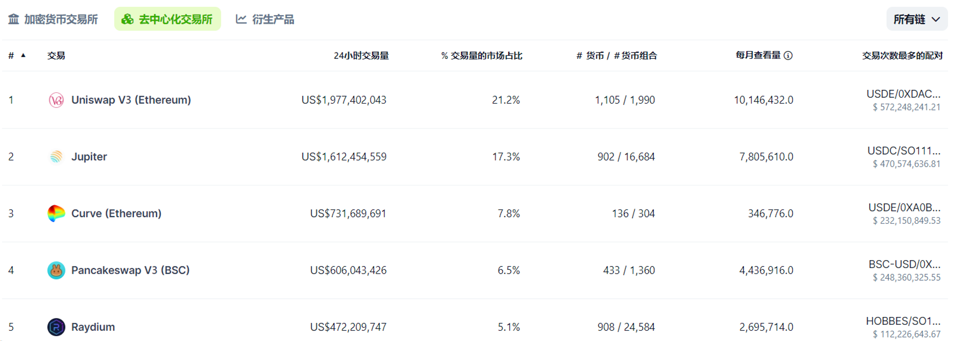This screenshot has height=341, width=980.
Task: Click the 交易次数最多的配对 column header
Action: pyautogui.click(x=902, y=55)
